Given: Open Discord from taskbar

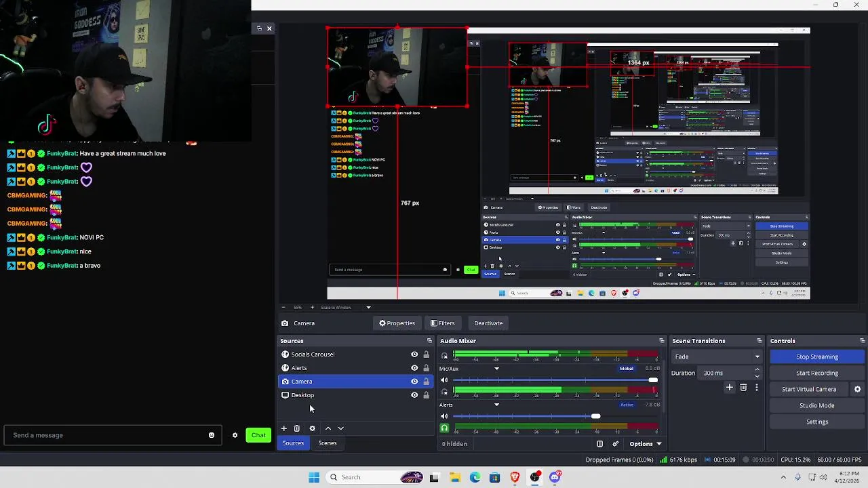Looking at the screenshot, I should click(555, 477).
